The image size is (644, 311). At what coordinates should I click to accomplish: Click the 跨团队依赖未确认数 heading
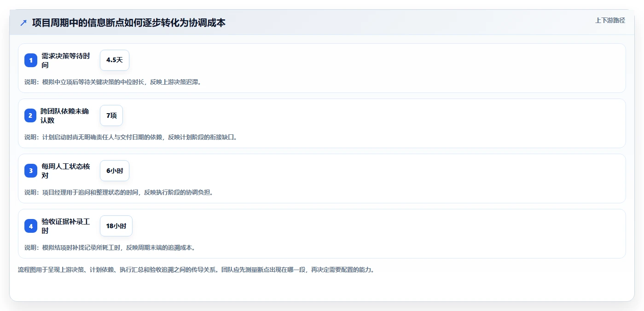pyautogui.click(x=66, y=115)
